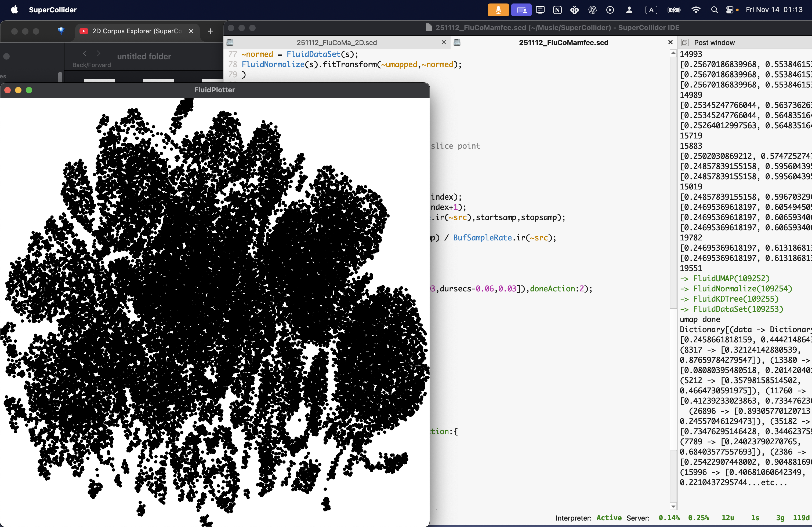View battery charge status

tap(674, 10)
